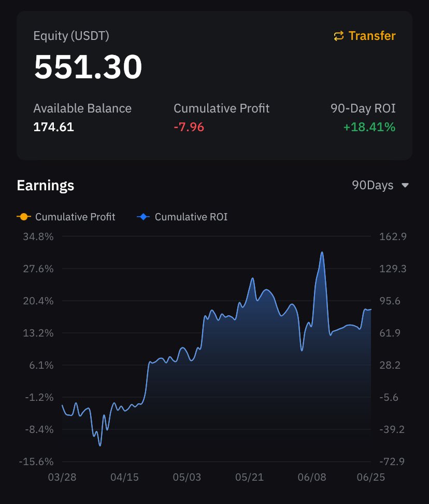Click the dropdown arrow beside 90Days
The height and width of the screenshot is (504, 429).
pyautogui.click(x=405, y=186)
